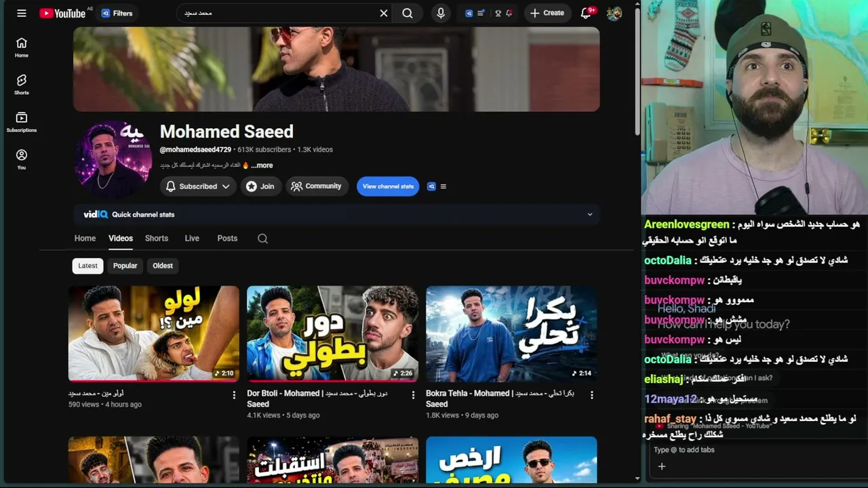Open more options for the Bokra Tehla video

pos(592,394)
